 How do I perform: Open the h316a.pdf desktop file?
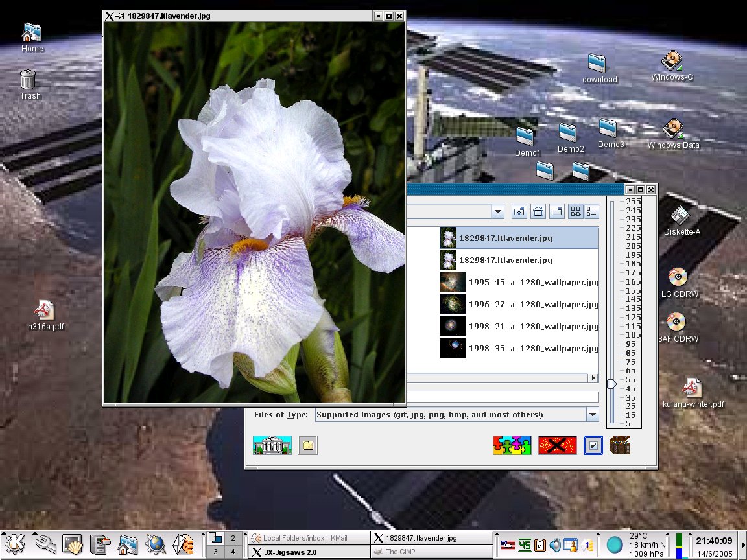click(x=45, y=315)
